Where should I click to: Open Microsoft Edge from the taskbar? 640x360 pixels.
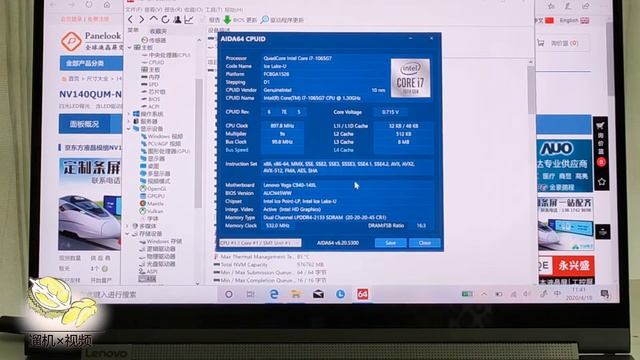point(274,294)
